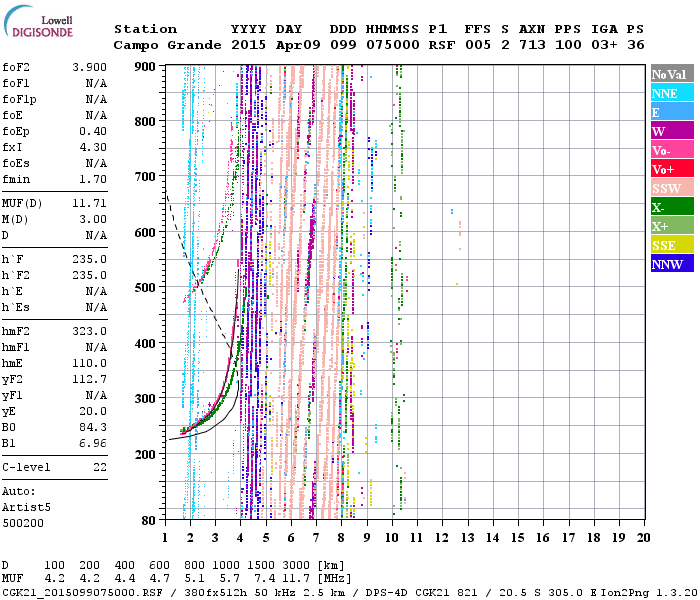Click the 900 km height axis label
The width and height of the screenshot is (700, 600).
point(145,67)
